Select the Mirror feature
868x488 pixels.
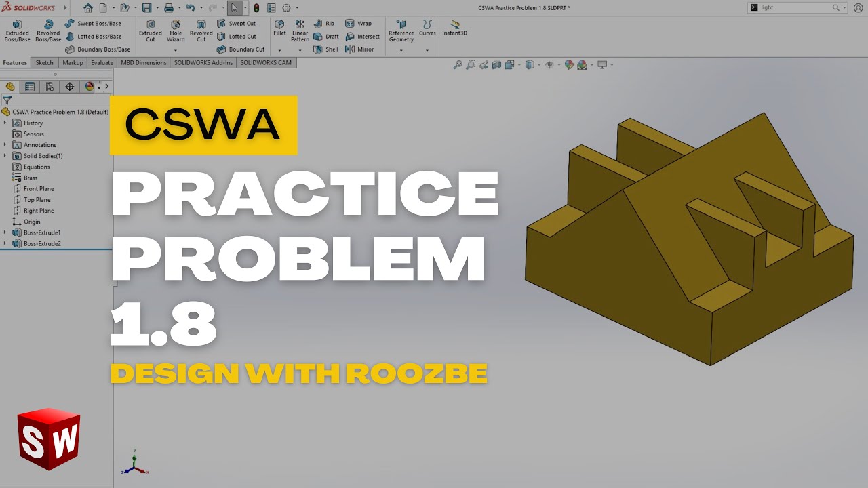[359, 49]
